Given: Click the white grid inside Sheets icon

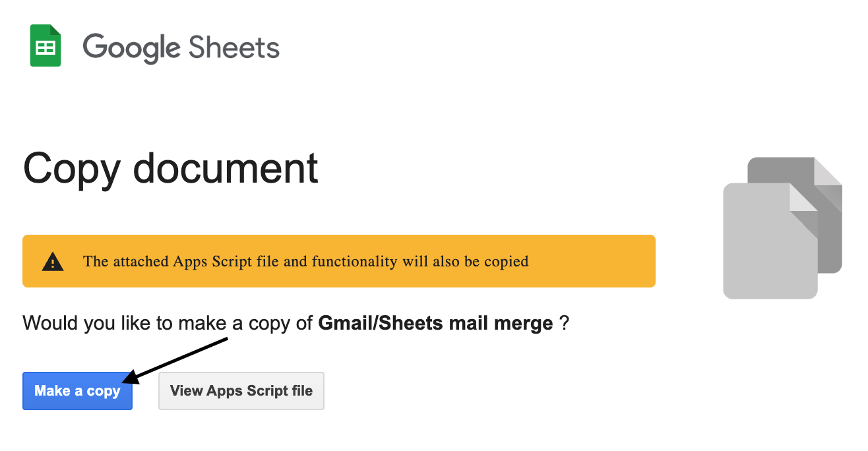Looking at the screenshot, I should 46,47.
